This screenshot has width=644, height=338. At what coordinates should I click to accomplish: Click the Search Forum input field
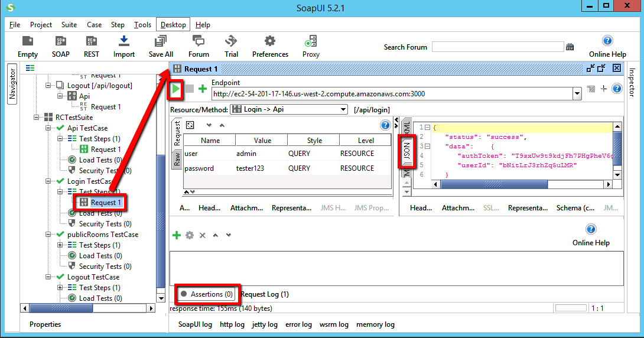(498, 47)
